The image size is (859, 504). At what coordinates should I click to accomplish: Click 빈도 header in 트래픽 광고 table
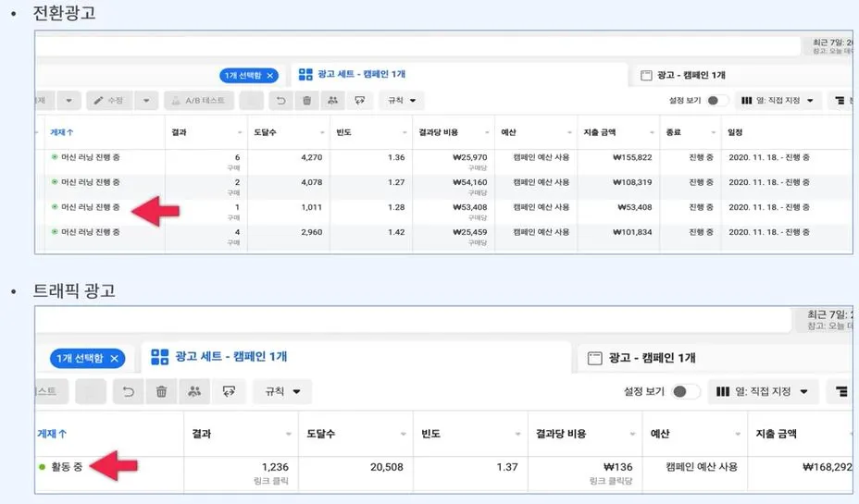430,434
